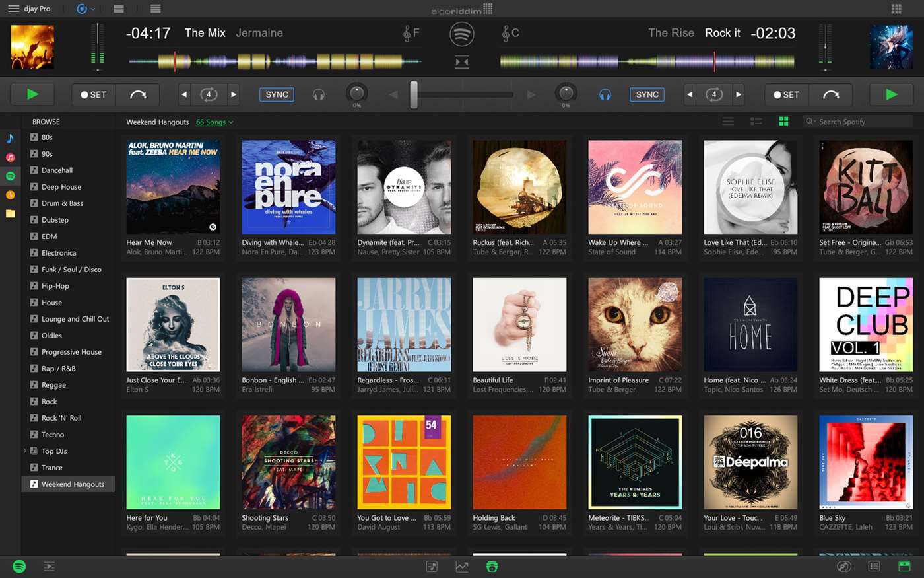Switch to detailed list view
Viewport: 924px width, 578px height.
point(756,122)
